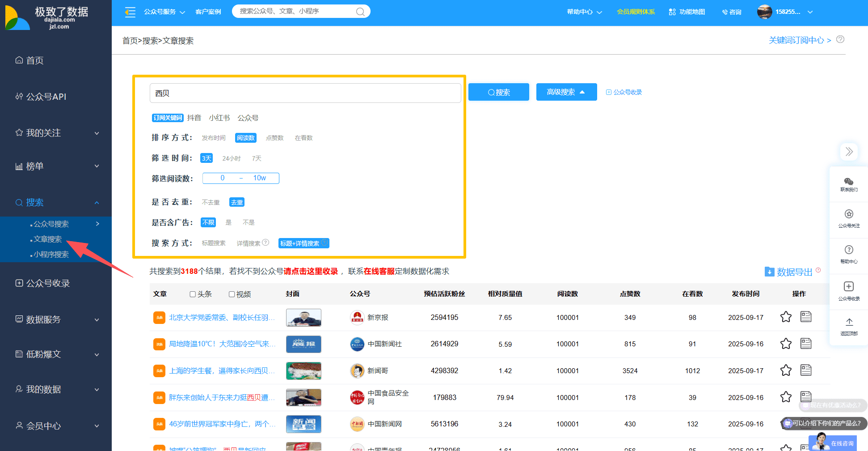
Task: Check the 头条 checkbox
Action: (x=193, y=294)
